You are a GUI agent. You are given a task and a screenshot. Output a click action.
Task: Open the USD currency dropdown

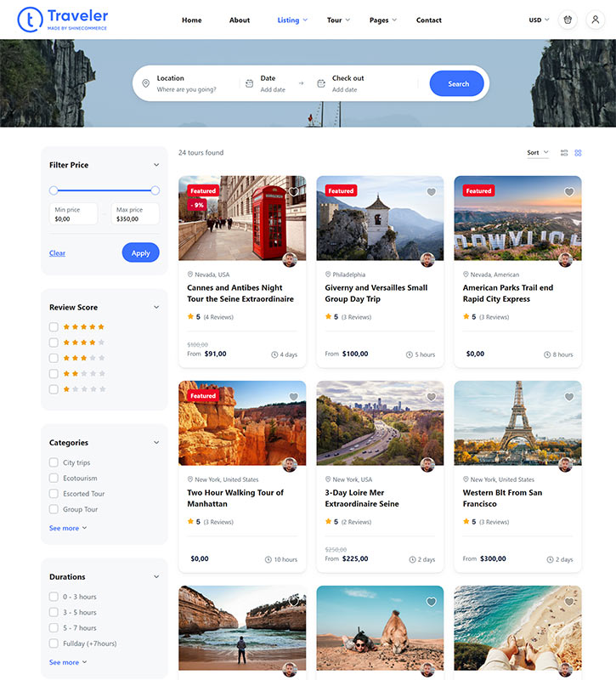tap(539, 20)
